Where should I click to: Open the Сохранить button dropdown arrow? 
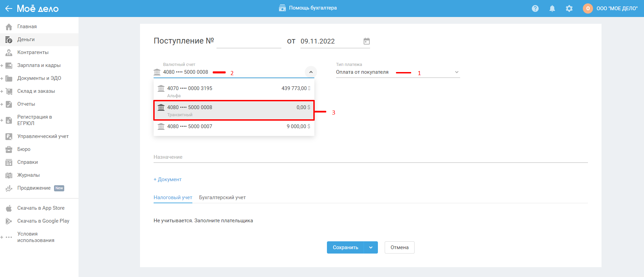[x=371, y=247]
